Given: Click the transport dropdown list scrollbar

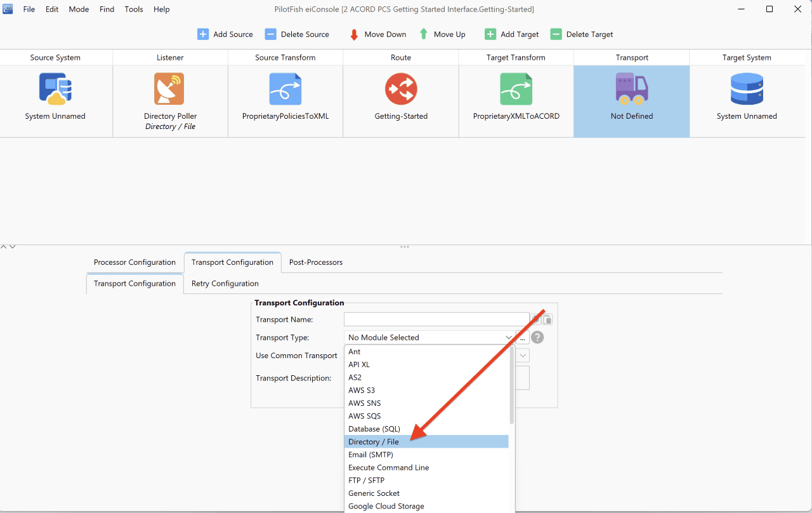Looking at the screenshot, I should (x=512, y=386).
